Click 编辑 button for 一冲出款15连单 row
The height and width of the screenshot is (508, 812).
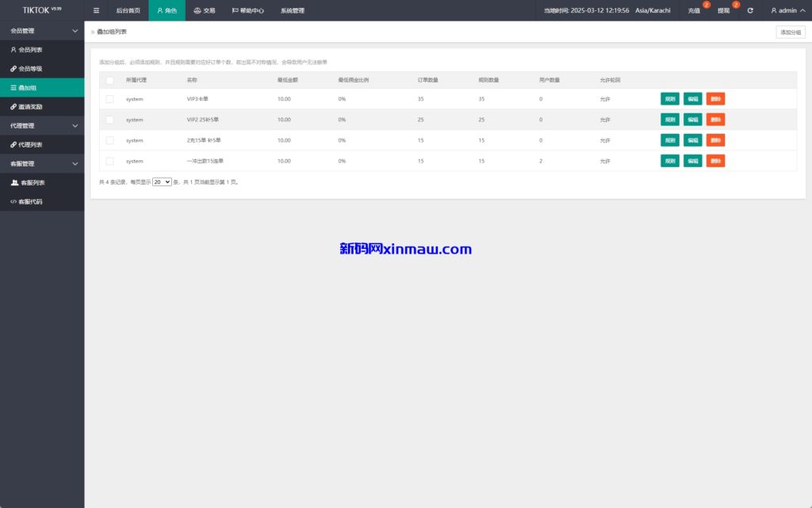693,161
